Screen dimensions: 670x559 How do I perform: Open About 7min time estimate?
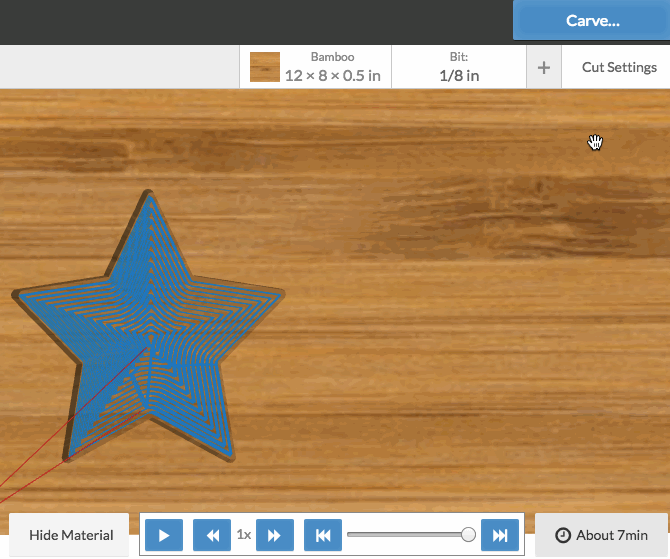[x=601, y=535]
